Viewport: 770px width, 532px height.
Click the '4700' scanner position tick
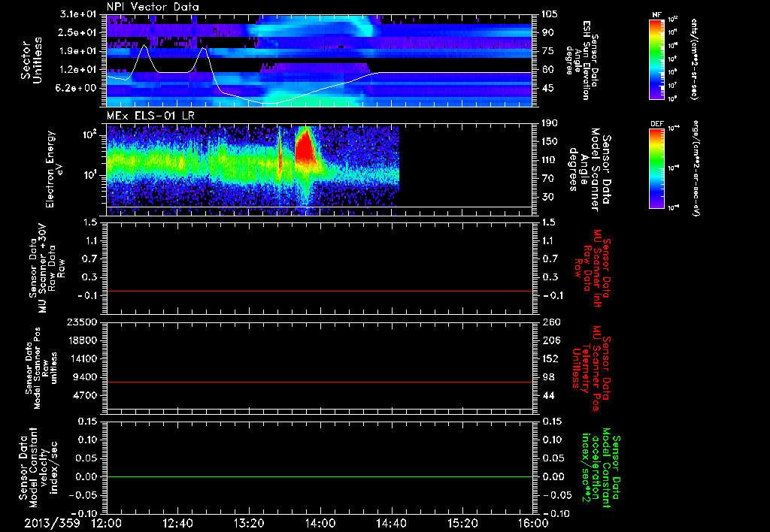point(86,395)
